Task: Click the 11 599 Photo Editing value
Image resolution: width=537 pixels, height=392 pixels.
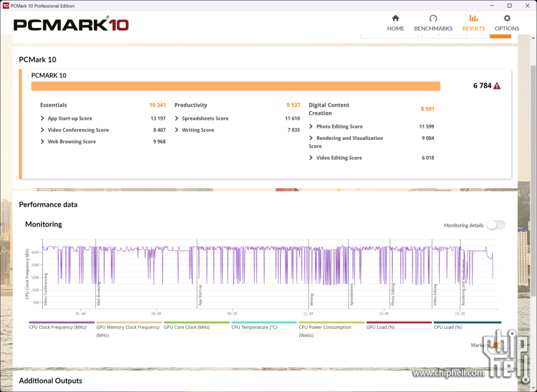Action: tap(427, 127)
